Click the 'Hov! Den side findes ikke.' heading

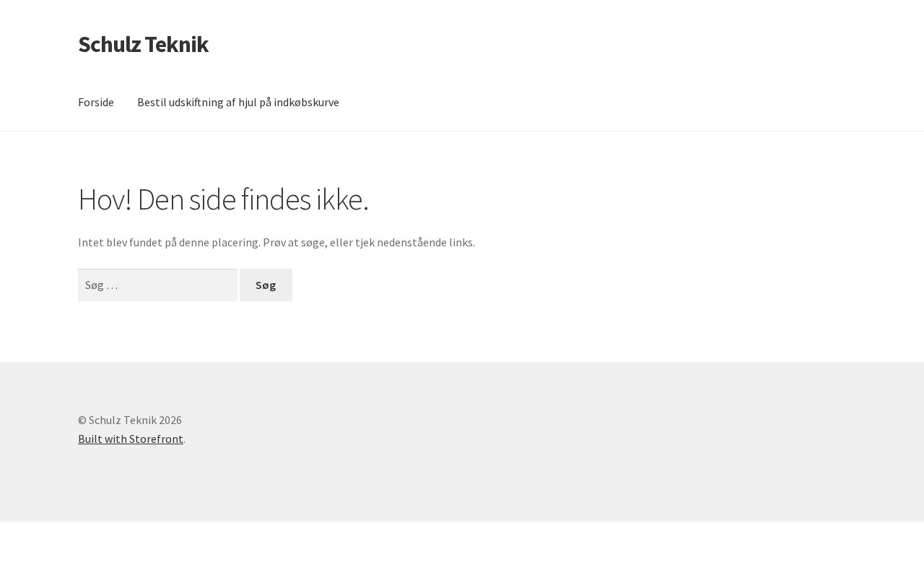223,199
